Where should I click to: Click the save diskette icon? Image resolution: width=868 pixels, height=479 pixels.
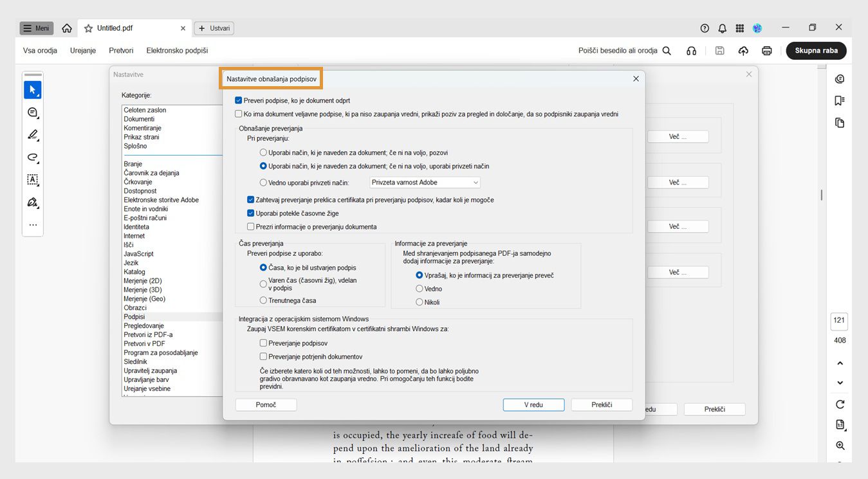click(720, 51)
